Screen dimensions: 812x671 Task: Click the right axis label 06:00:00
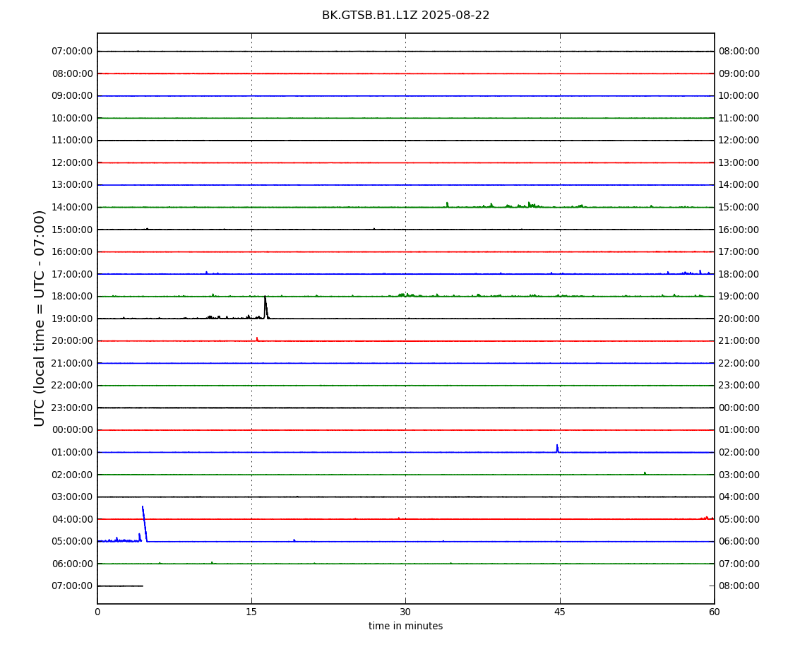tap(739, 542)
